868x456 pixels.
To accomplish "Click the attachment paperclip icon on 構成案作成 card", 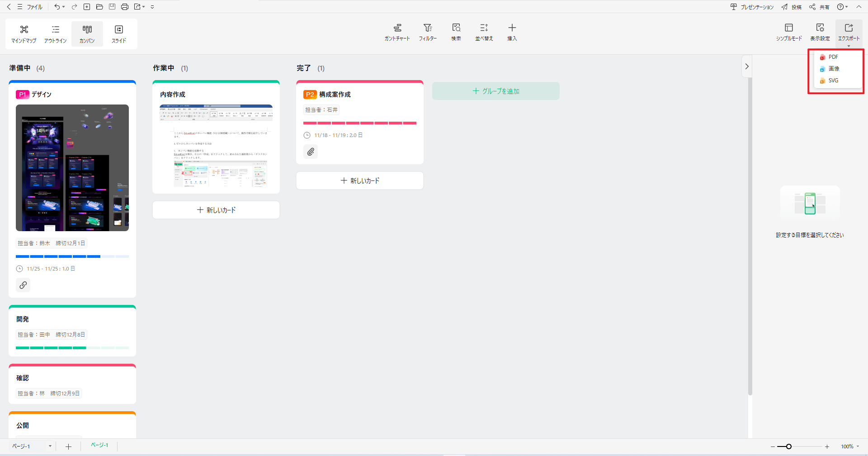I will (x=311, y=152).
